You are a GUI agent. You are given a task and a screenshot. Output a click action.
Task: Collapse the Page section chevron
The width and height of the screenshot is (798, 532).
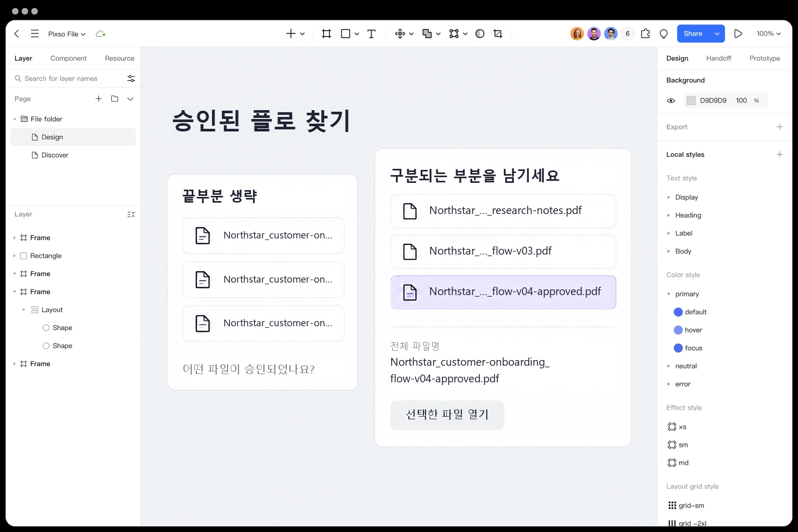click(x=130, y=99)
